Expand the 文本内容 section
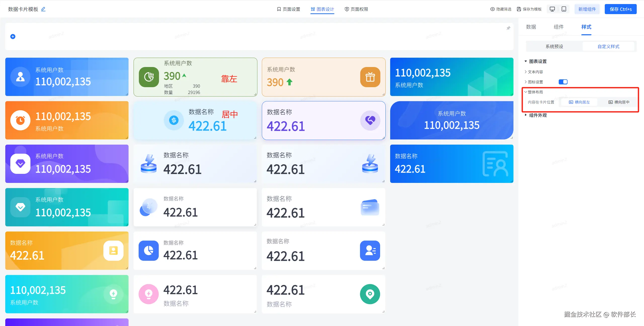The image size is (644, 326). pyautogui.click(x=535, y=72)
